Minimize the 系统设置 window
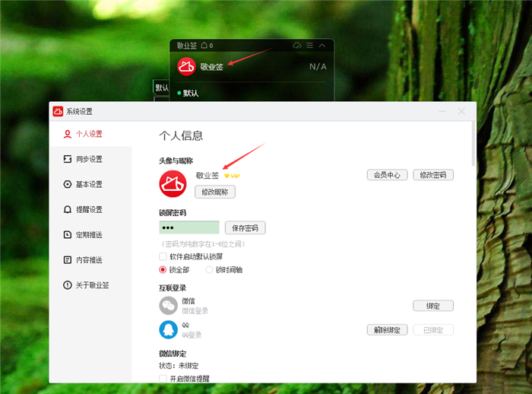The width and height of the screenshot is (532, 394). (x=442, y=111)
